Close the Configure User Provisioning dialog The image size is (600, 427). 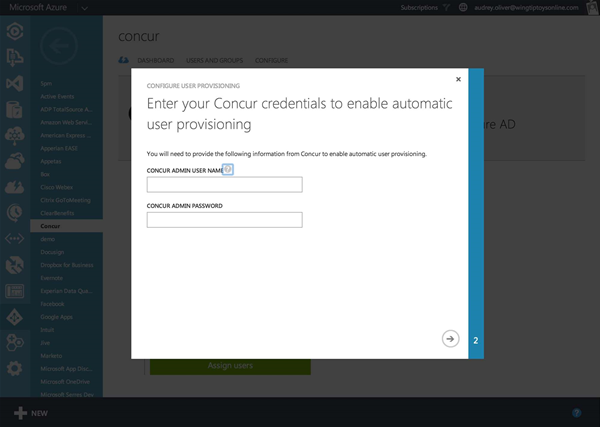[x=458, y=79]
